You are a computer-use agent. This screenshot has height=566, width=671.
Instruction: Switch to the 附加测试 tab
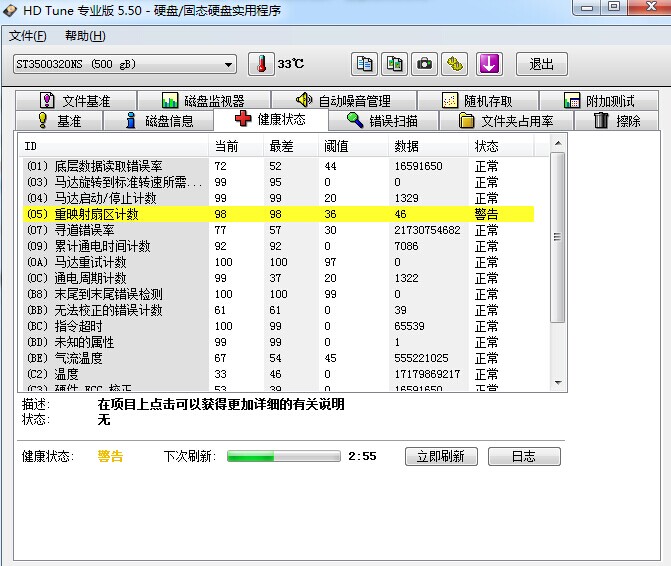pyautogui.click(x=599, y=101)
